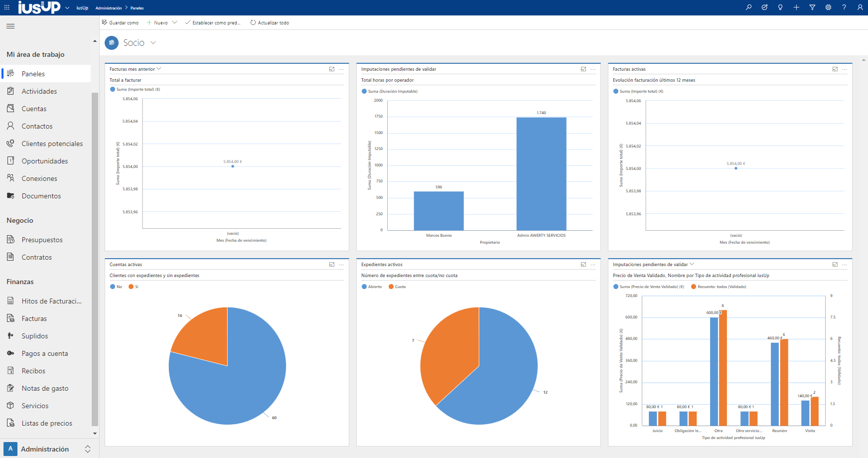Click the Paneles breadcrumb link

(x=137, y=8)
